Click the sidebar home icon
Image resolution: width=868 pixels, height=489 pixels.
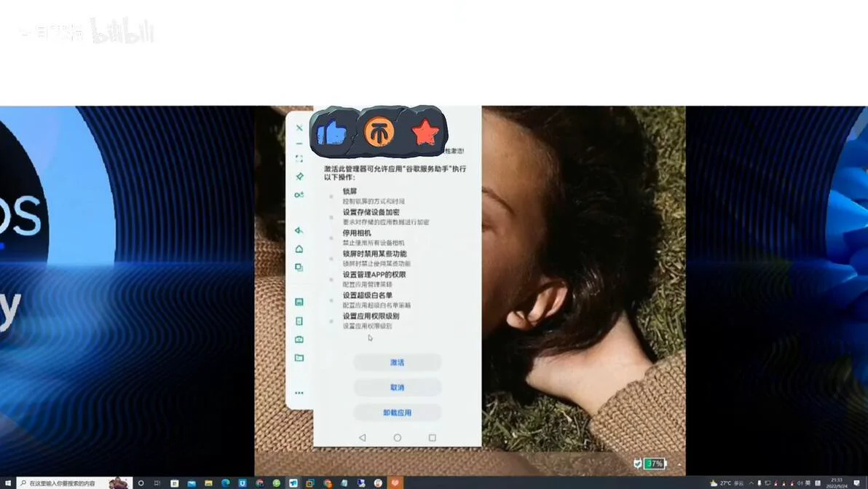coord(299,249)
